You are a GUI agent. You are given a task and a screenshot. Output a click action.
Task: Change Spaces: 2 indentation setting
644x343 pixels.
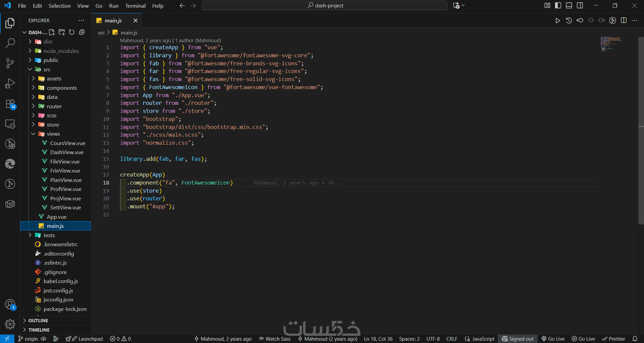tap(409, 339)
